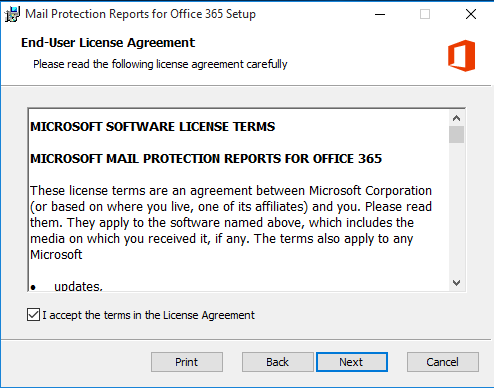Click the scroll up arrow in license box
The width and height of the screenshot is (494, 388).
[x=456, y=118]
